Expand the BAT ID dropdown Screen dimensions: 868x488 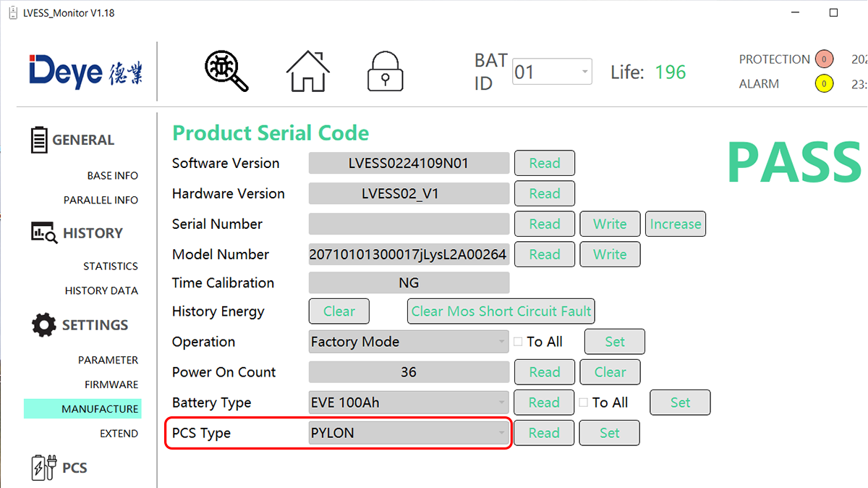(x=552, y=72)
